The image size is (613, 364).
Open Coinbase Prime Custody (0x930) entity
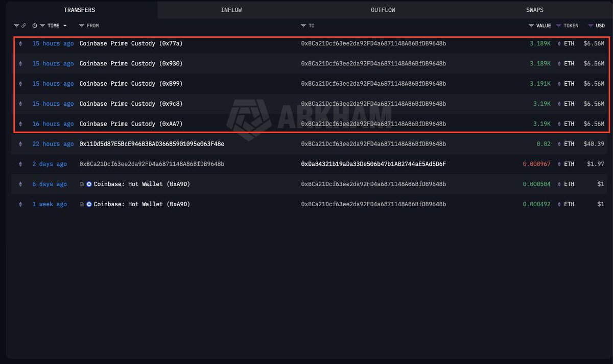(131, 64)
